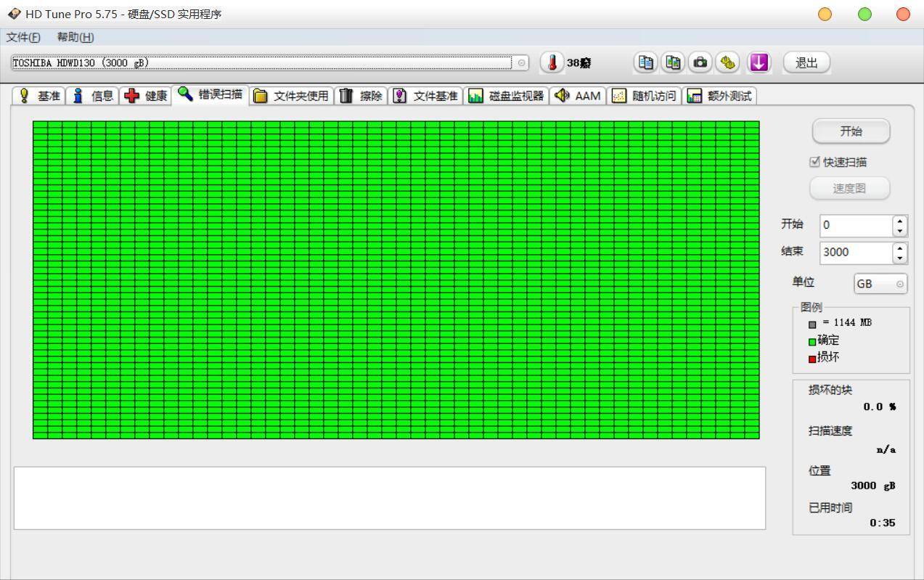
Task: Increase the 开始 value with up arrow
Action: [x=900, y=221]
